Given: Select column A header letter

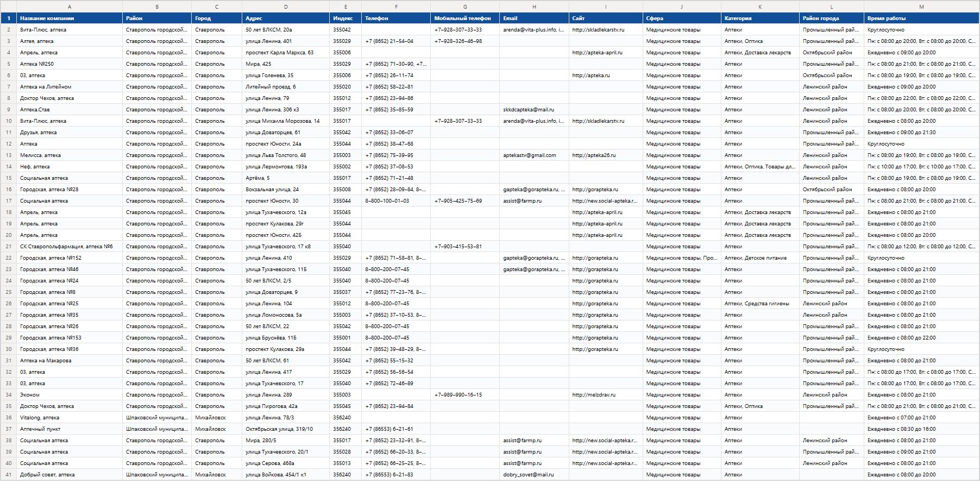Looking at the screenshot, I should click(x=70, y=7).
